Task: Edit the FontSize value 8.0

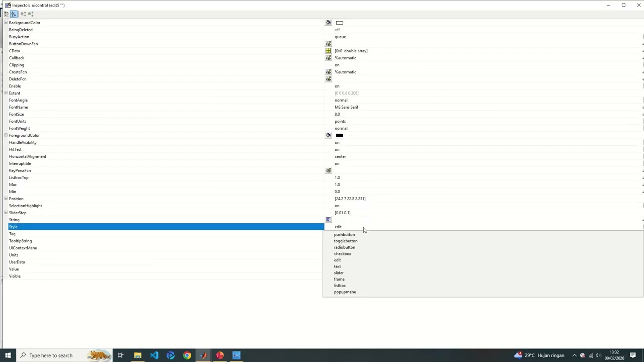Action: point(488,114)
